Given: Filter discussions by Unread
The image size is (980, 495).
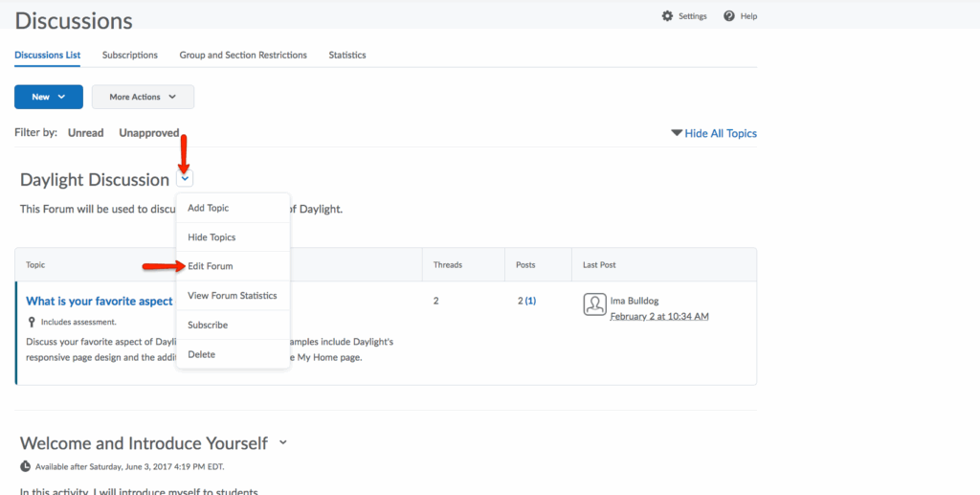Looking at the screenshot, I should pyautogui.click(x=85, y=133).
